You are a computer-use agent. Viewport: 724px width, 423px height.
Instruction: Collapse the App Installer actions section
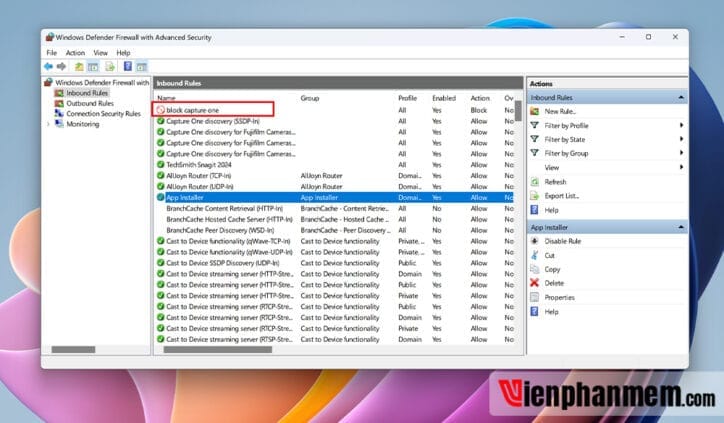pos(681,227)
